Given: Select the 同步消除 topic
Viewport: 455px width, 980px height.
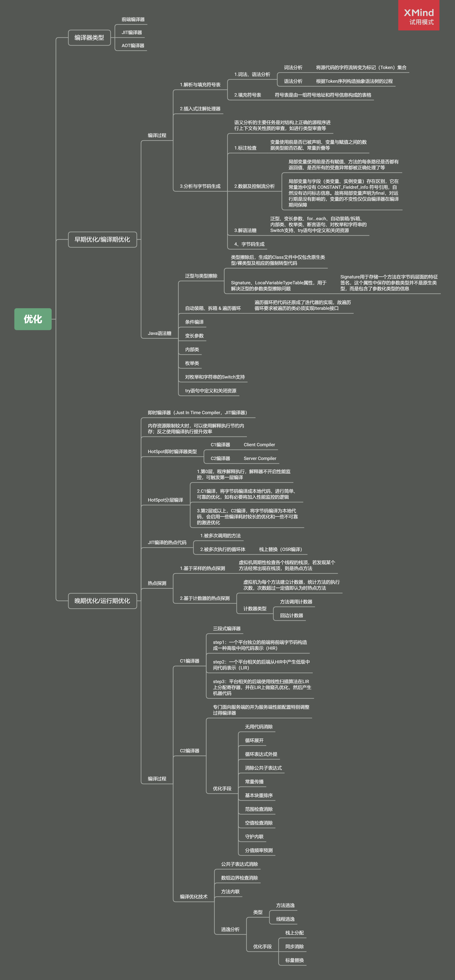Looking at the screenshot, I should 294,946.
